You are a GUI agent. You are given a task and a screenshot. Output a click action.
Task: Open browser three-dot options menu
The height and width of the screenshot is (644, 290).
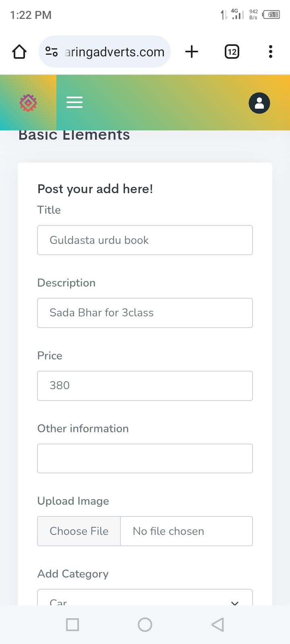tap(271, 52)
